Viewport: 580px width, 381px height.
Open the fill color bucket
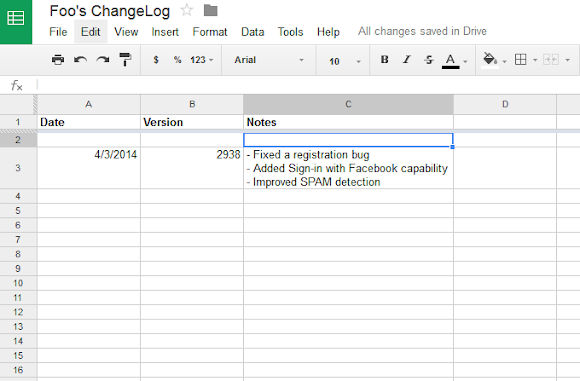click(x=490, y=60)
